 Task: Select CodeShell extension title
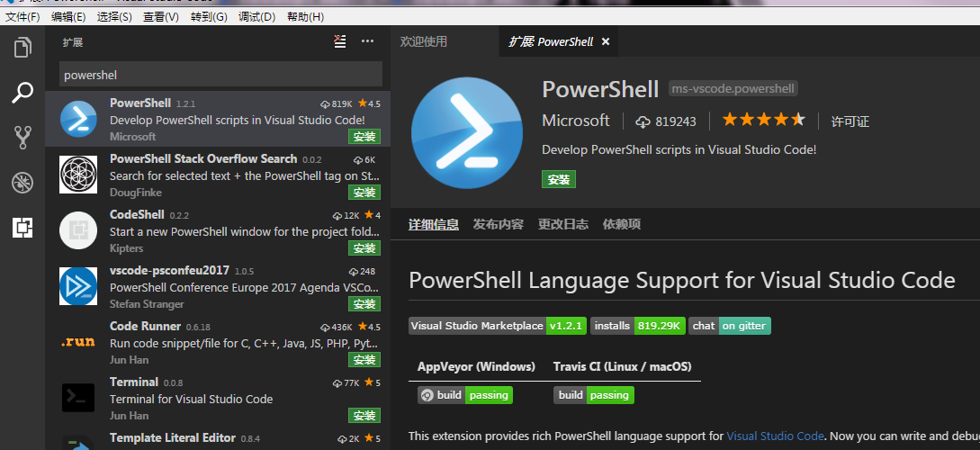coord(137,214)
